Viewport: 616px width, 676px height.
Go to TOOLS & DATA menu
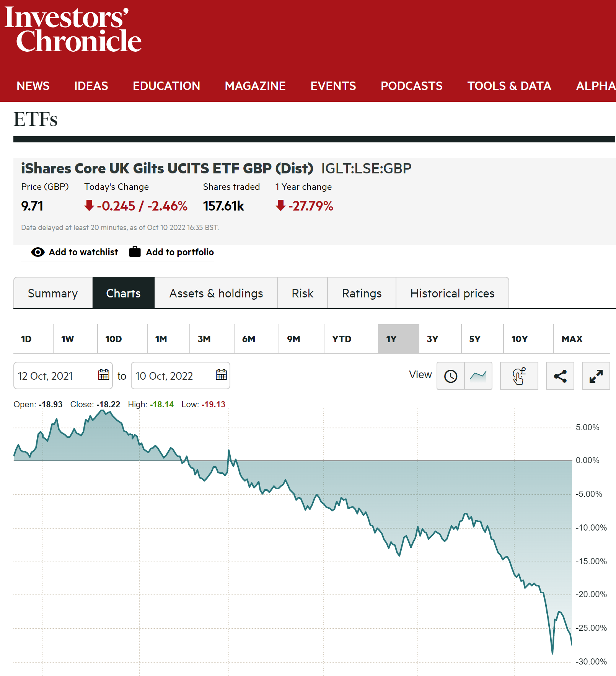[509, 86]
